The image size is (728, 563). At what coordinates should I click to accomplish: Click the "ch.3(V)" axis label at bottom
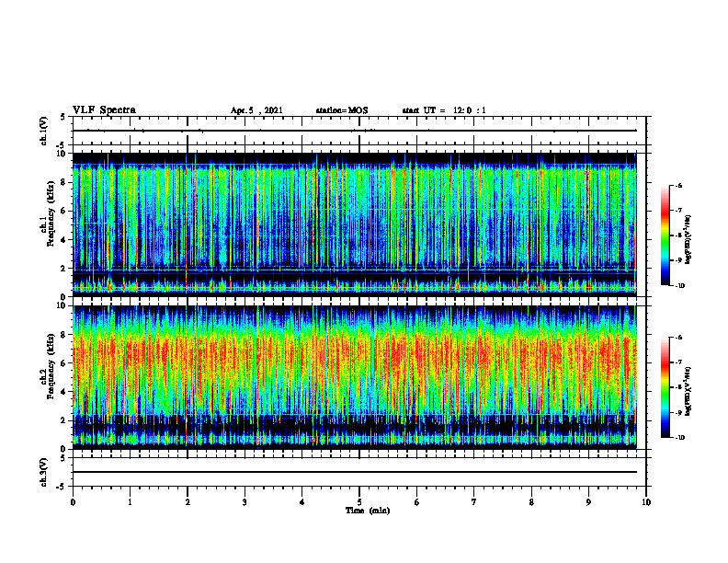click(x=44, y=472)
